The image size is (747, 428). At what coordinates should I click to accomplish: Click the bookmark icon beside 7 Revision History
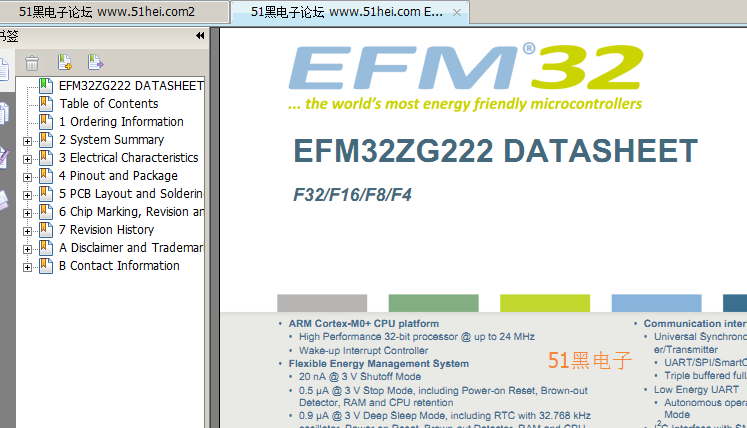[46, 230]
